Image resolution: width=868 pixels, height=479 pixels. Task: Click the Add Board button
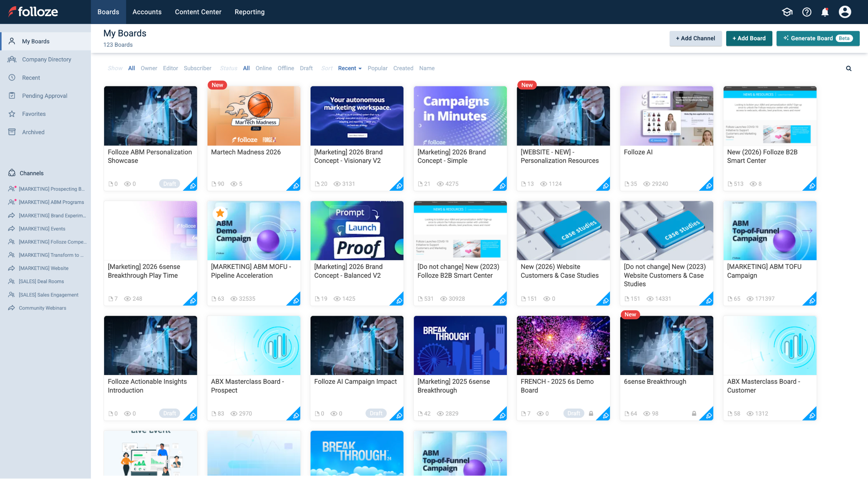click(x=749, y=38)
